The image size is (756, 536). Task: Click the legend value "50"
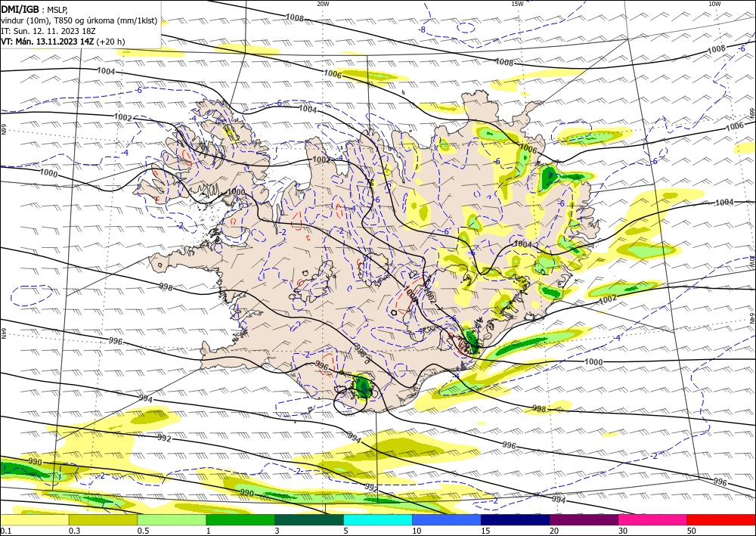pyautogui.click(x=692, y=531)
